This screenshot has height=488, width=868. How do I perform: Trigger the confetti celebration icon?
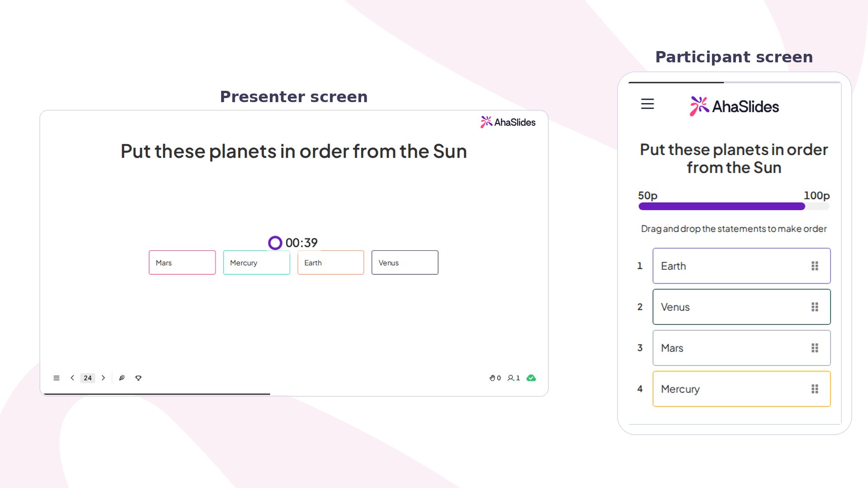coord(122,378)
